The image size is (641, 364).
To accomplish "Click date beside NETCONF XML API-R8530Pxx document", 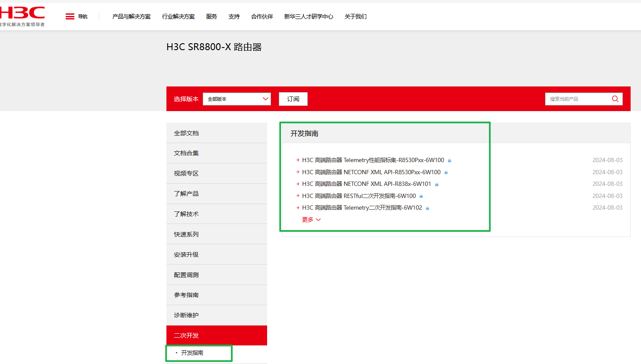I will tap(607, 172).
